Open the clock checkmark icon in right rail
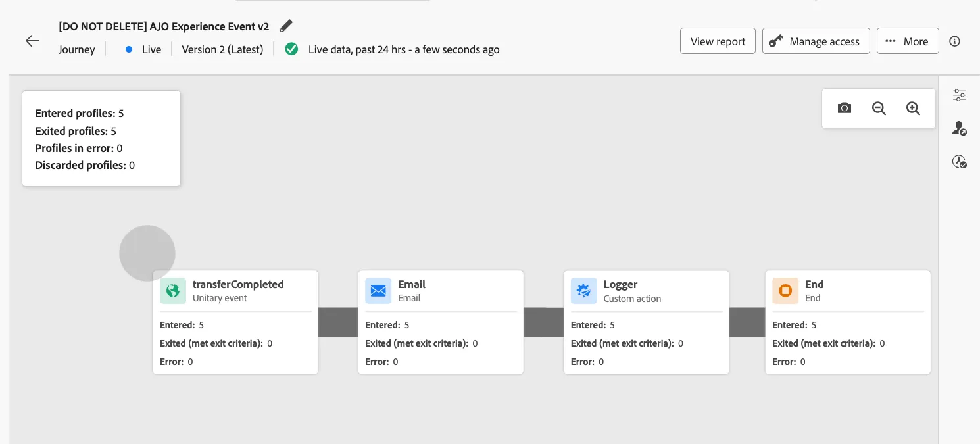This screenshot has height=444, width=980. pyautogui.click(x=960, y=162)
